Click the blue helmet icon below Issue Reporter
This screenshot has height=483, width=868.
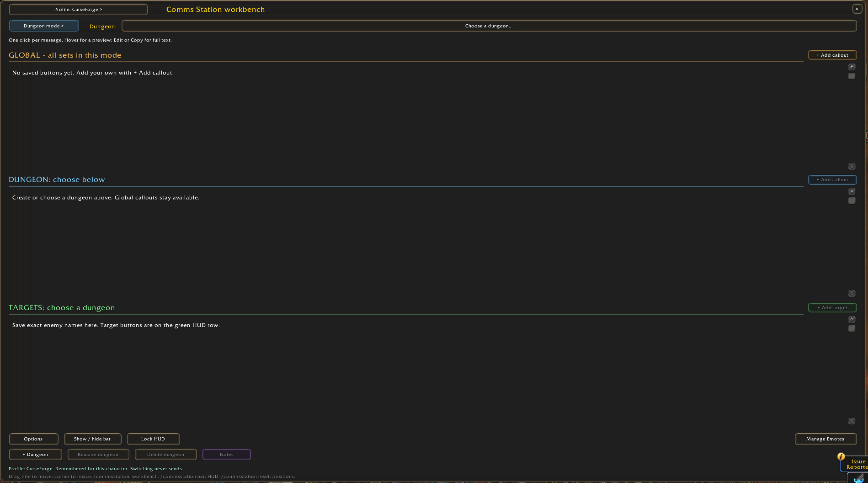pos(858,478)
